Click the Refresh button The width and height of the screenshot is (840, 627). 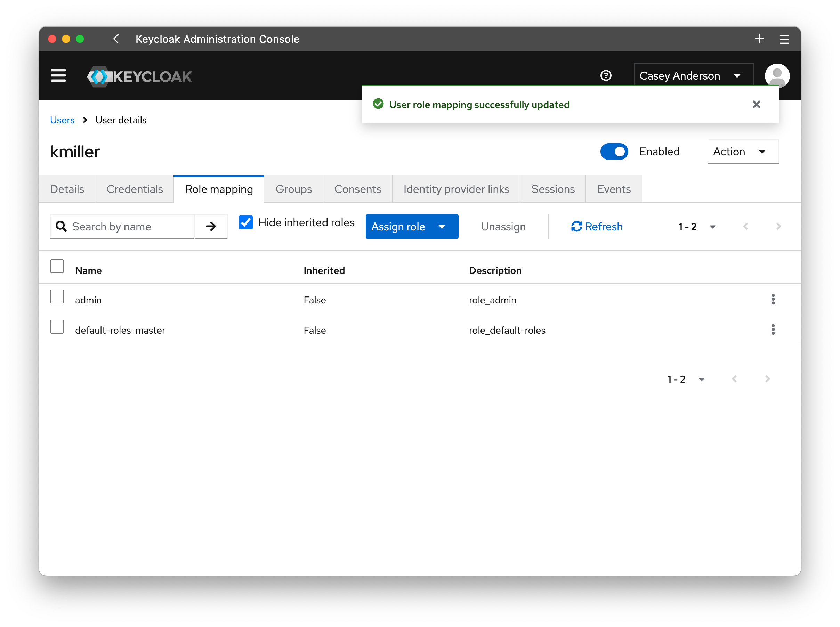point(597,227)
